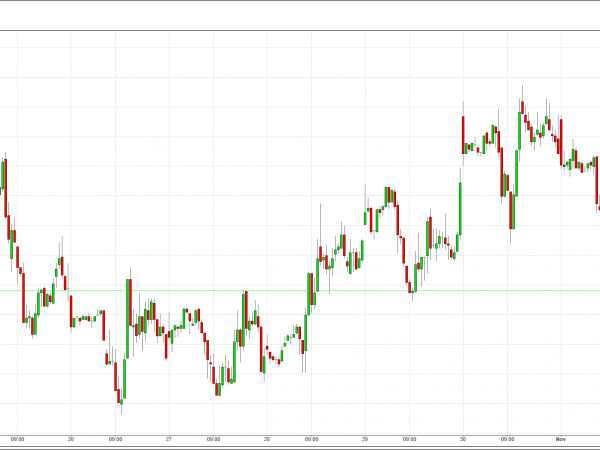Click the 30 date label on time axis

[463, 439]
